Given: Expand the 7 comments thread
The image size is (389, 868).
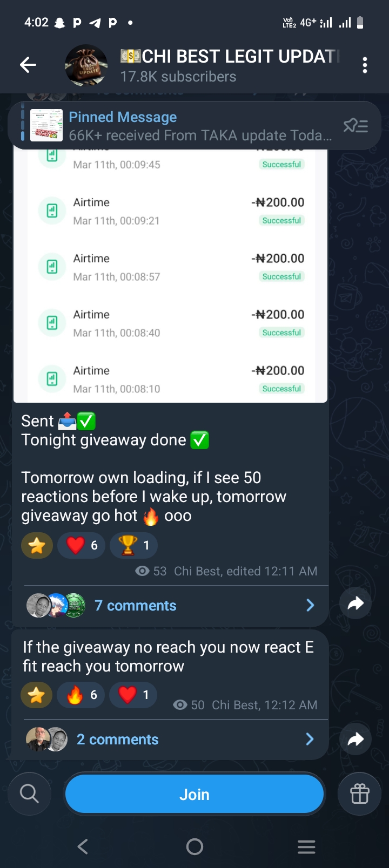Looking at the screenshot, I should tap(136, 606).
